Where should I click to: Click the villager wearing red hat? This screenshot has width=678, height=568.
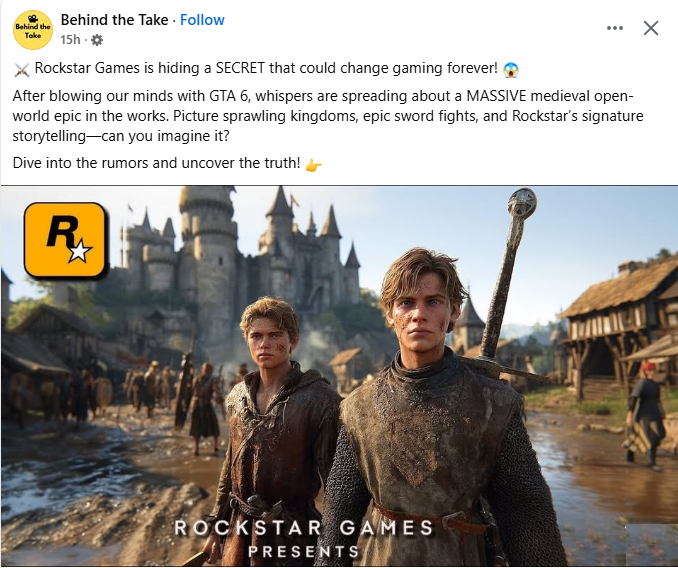coord(646,414)
